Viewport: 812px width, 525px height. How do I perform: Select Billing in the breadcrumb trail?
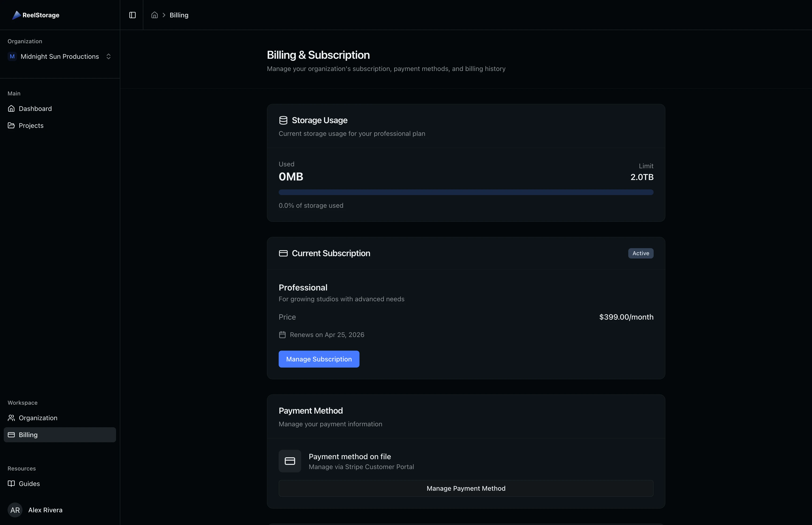[x=179, y=15]
